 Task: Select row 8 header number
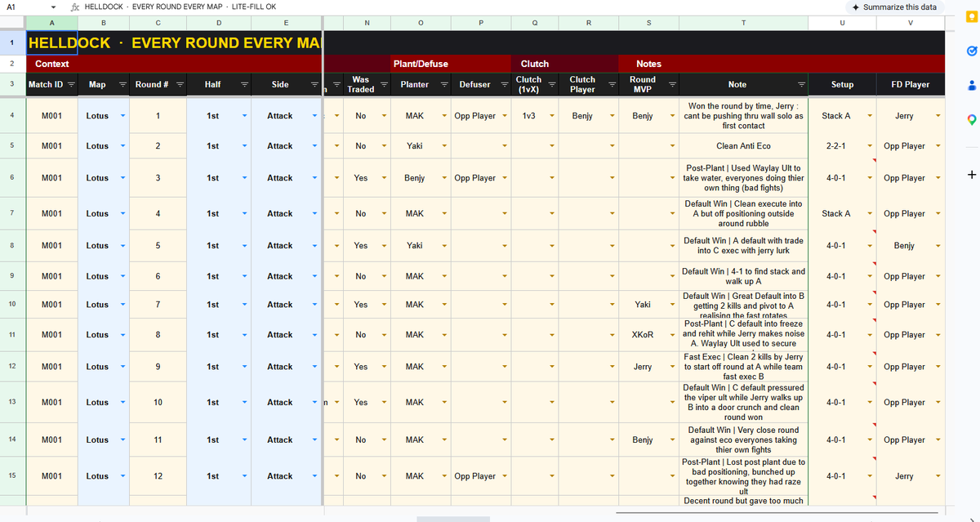tap(11, 245)
